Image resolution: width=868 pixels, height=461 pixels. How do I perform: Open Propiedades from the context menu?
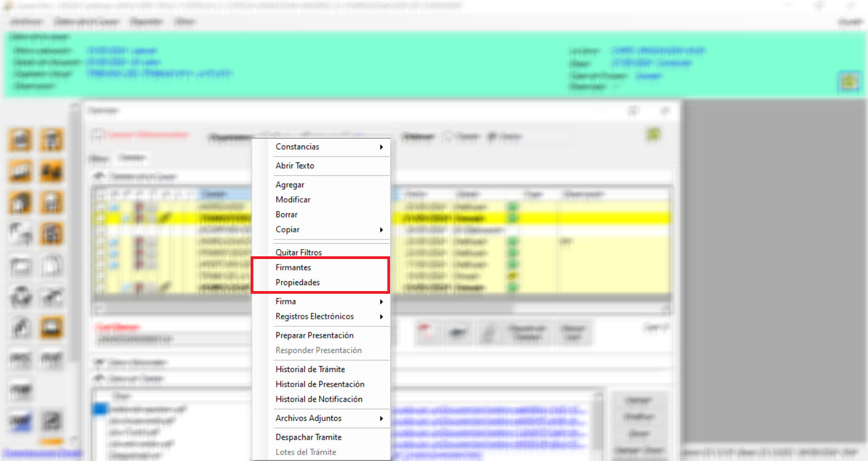pyautogui.click(x=298, y=283)
